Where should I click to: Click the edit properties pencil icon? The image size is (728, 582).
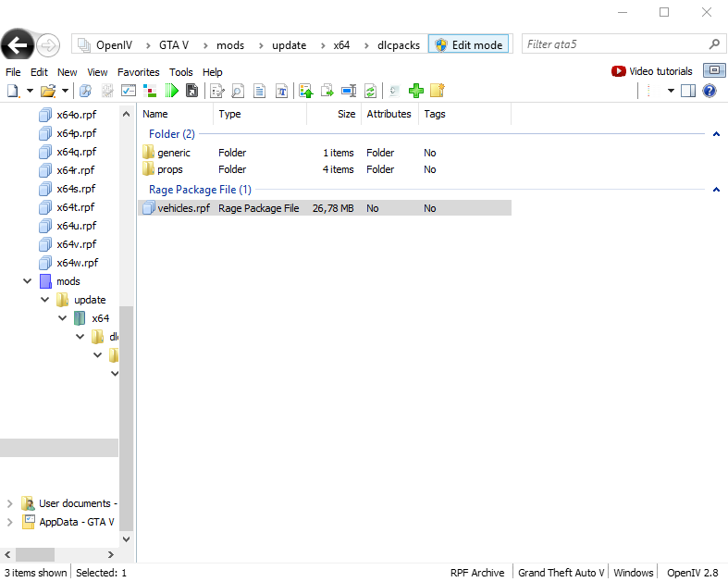click(216, 91)
